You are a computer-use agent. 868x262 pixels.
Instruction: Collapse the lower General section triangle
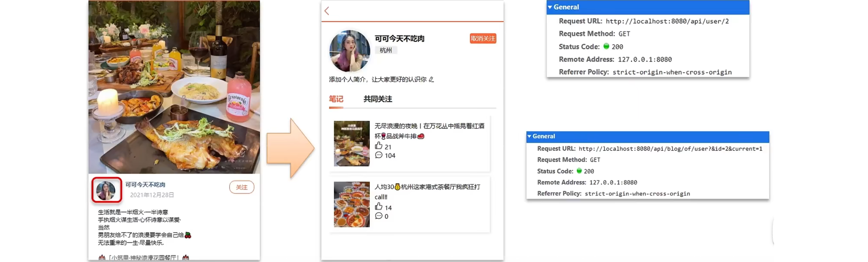pyautogui.click(x=529, y=136)
